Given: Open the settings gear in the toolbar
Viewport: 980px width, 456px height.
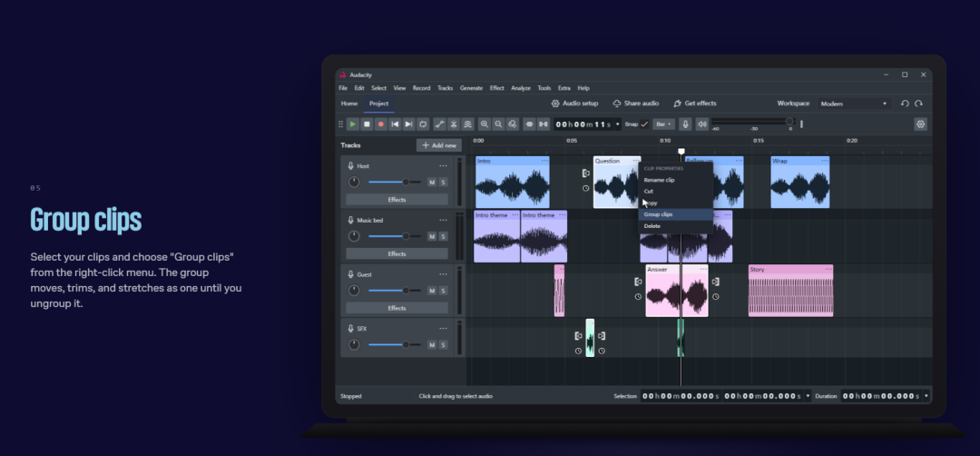Looking at the screenshot, I should (921, 124).
